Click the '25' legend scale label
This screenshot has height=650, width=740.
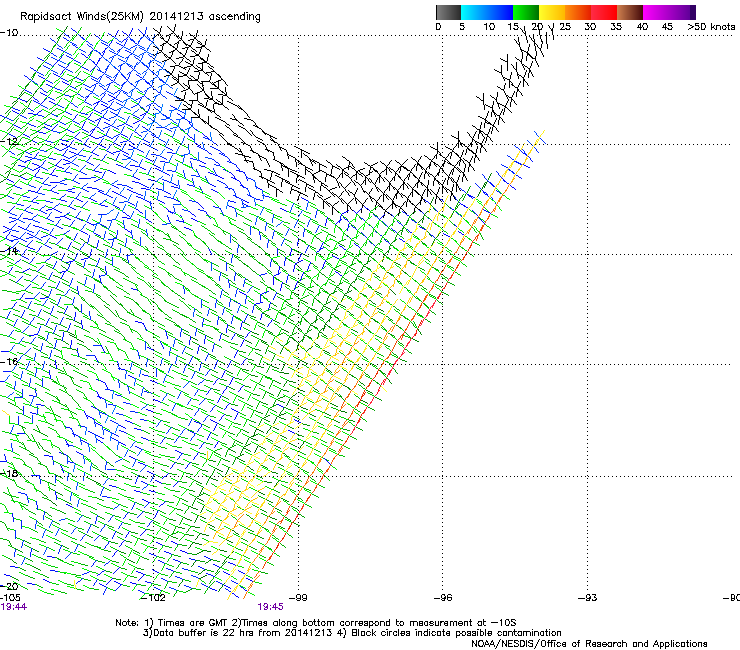[x=565, y=26]
